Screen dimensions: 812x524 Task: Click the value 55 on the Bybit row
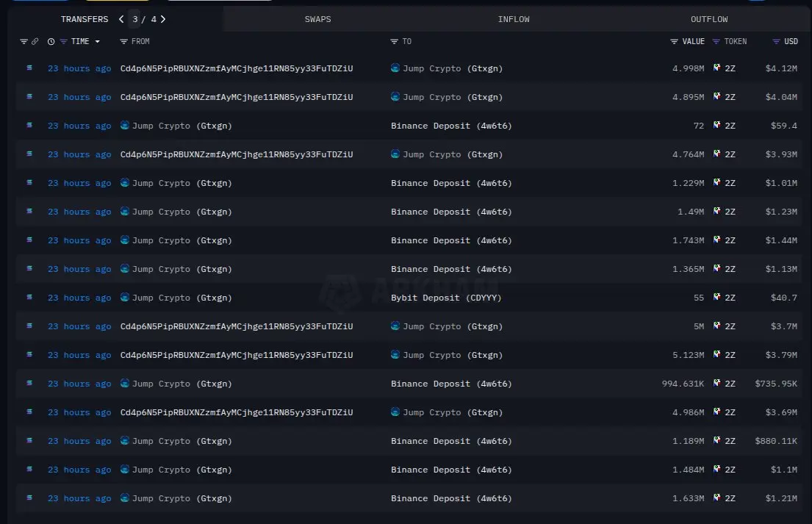click(699, 298)
